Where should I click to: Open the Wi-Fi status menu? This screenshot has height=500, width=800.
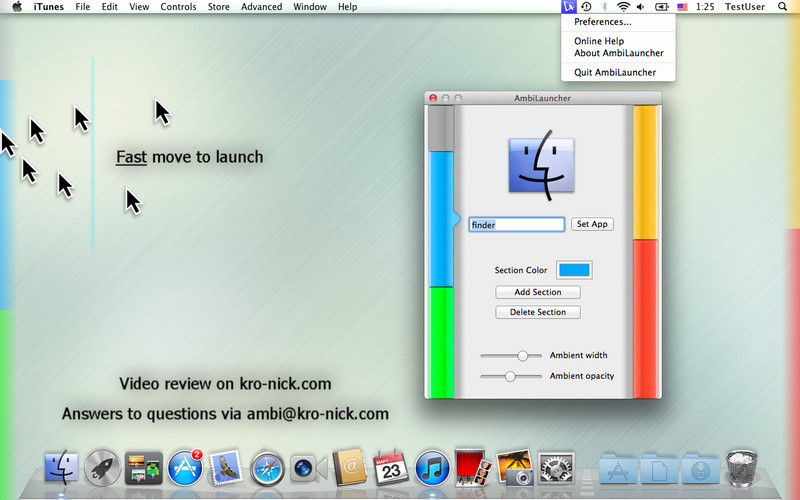click(x=623, y=7)
